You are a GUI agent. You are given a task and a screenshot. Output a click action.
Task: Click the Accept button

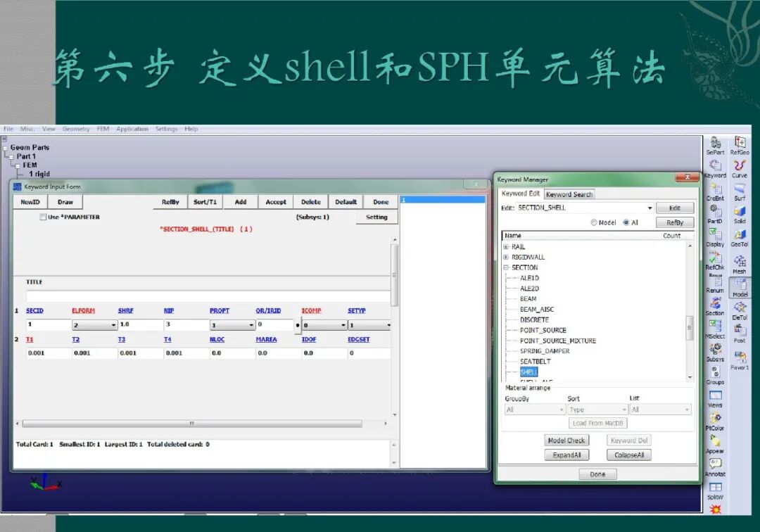[276, 202]
